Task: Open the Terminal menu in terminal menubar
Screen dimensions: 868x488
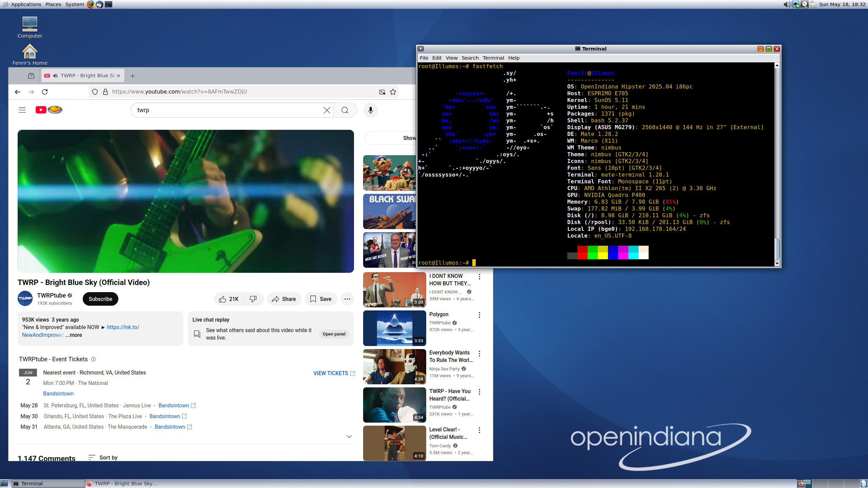Action: (493, 58)
